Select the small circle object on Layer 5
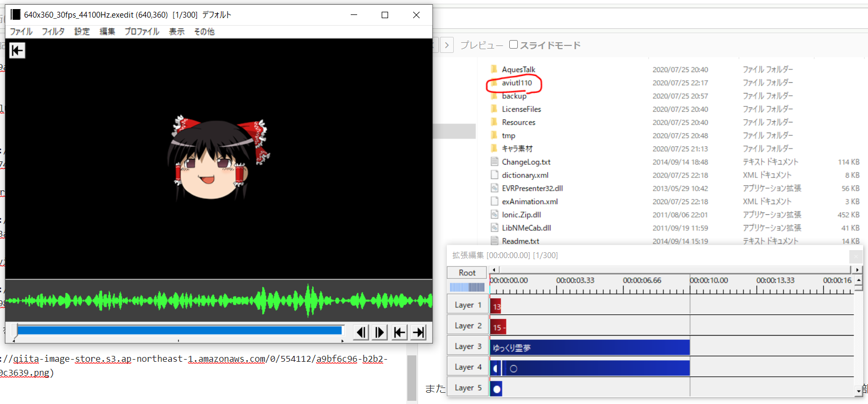This screenshot has width=868, height=404. (x=496, y=389)
